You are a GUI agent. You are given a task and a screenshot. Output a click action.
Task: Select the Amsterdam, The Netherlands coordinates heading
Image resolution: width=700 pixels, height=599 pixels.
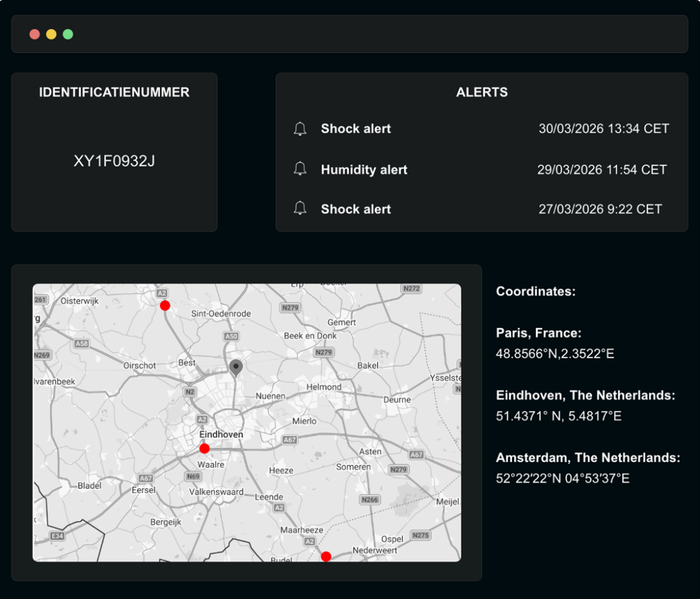click(x=588, y=457)
